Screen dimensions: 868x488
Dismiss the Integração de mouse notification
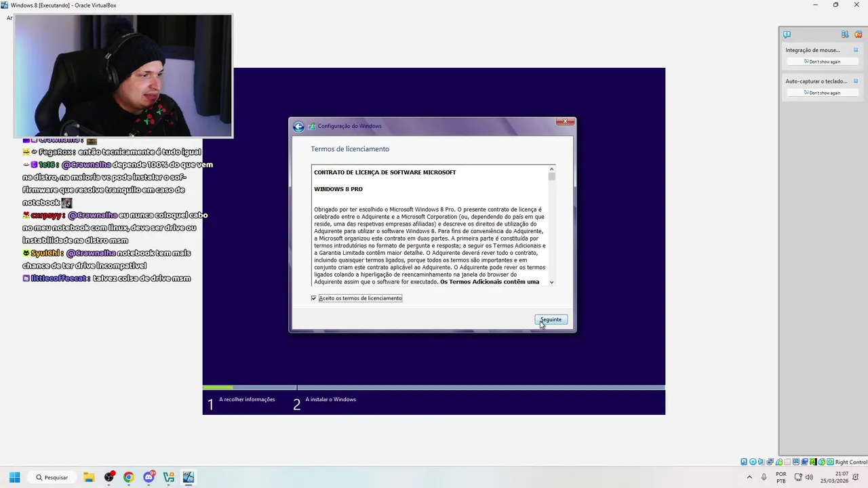pos(856,49)
